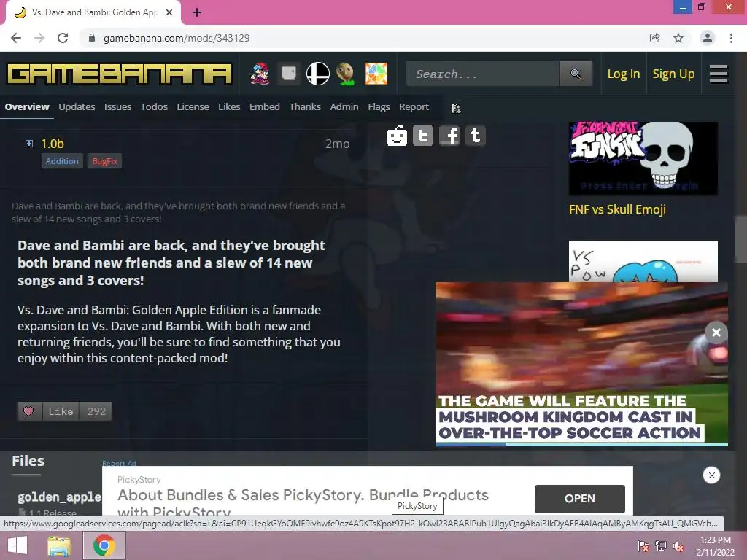Open the Windows Start menu
Image resolution: width=747 pixels, height=560 pixels.
click(x=18, y=545)
